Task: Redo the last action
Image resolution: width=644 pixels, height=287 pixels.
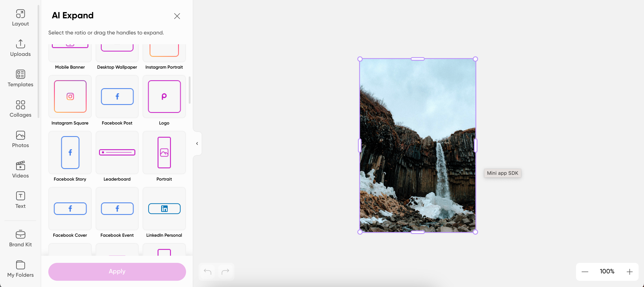Action: [x=225, y=272]
